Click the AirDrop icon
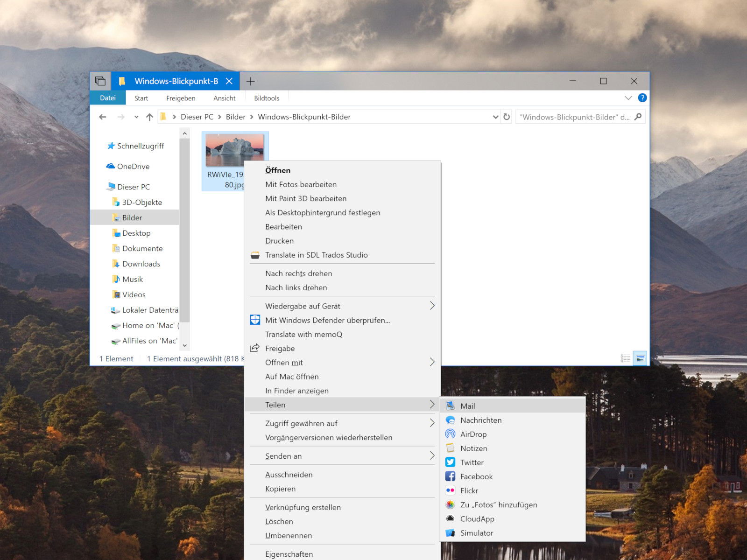747x560 pixels. point(450,434)
